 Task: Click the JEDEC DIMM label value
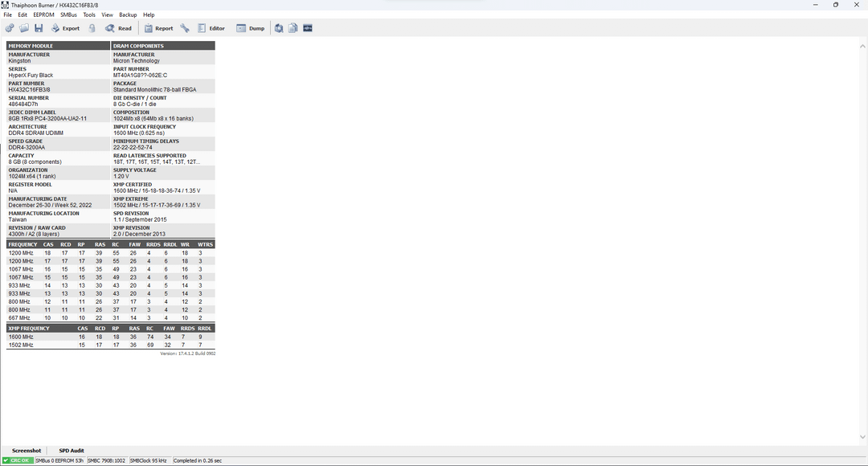point(47,118)
